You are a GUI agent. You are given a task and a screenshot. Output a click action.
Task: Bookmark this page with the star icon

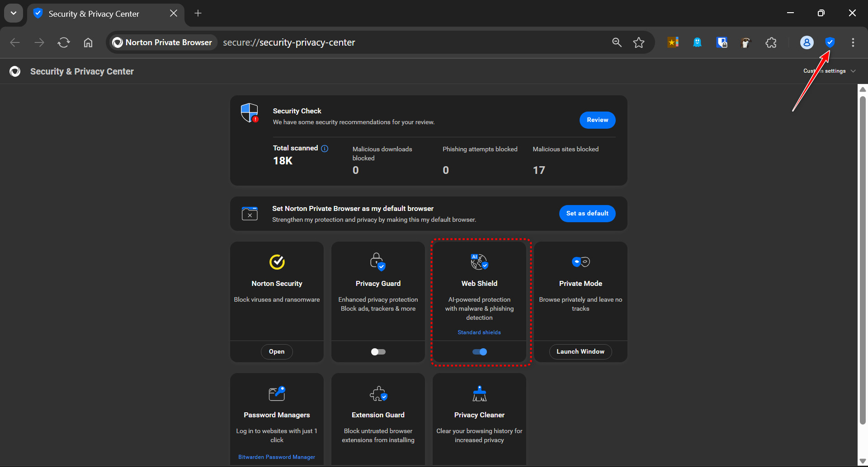point(638,42)
